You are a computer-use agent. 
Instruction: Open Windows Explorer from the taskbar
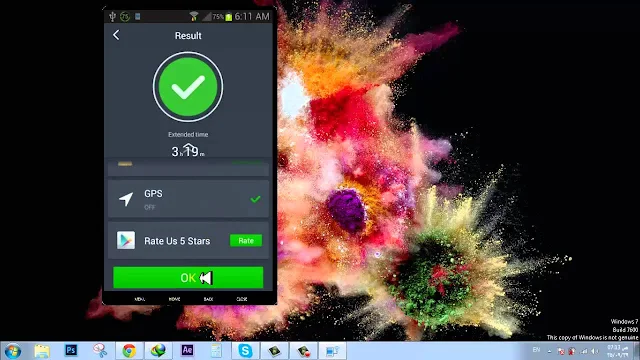click(x=42, y=351)
